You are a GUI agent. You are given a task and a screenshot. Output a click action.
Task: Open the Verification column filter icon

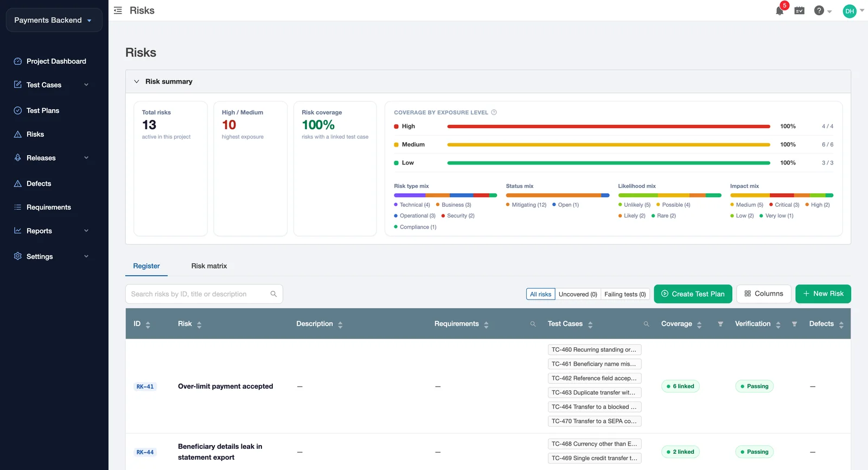pyautogui.click(x=794, y=324)
